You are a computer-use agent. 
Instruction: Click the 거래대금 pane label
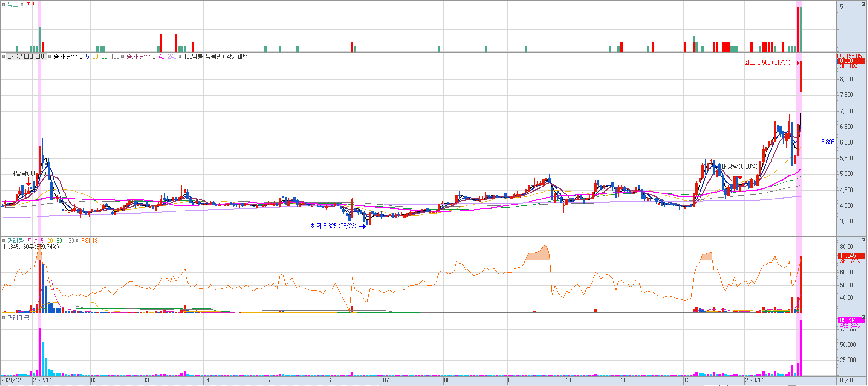[18, 318]
